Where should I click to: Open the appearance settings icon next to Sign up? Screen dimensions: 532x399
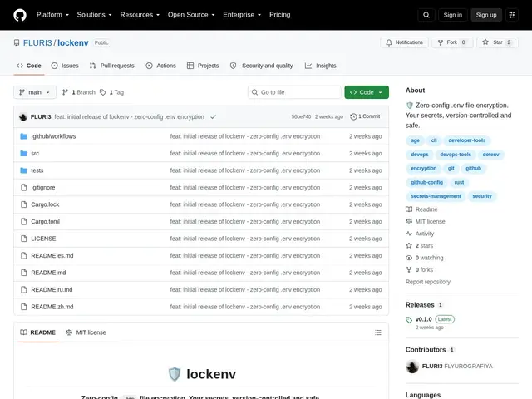point(512,15)
